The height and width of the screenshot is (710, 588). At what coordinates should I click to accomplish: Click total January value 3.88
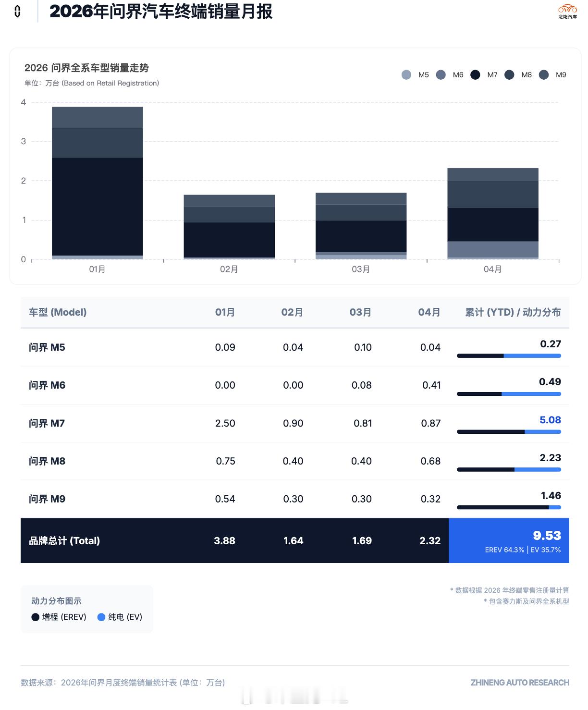click(x=224, y=541)
